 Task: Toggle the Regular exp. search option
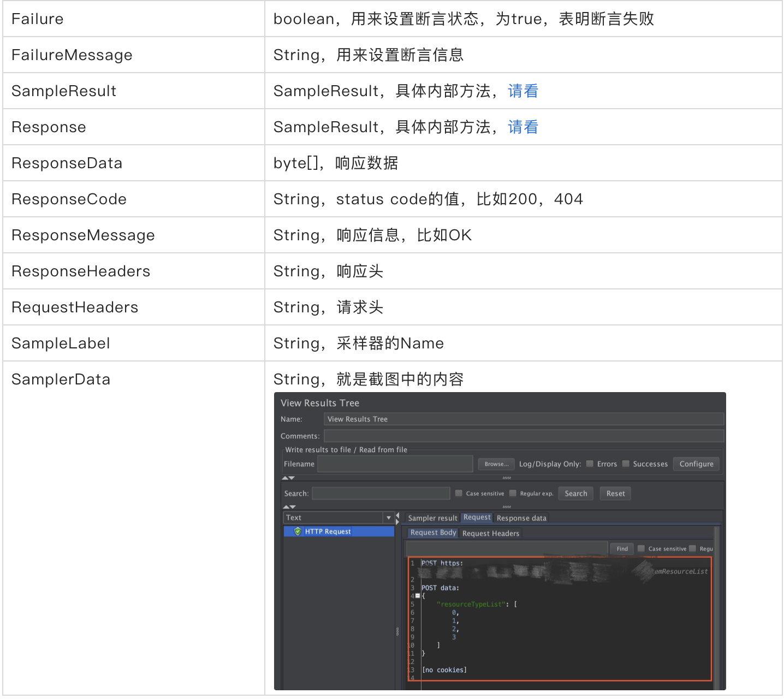pyautogui.click(x=513, y=493)
